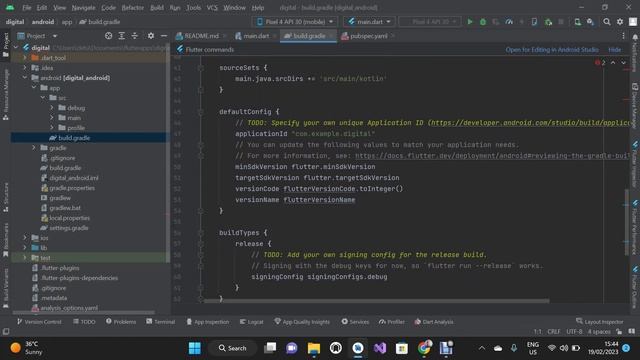Collapse the android [digital_android] folder
The height and width of the screenshot is (360, 640).
[x=25, y=78]
